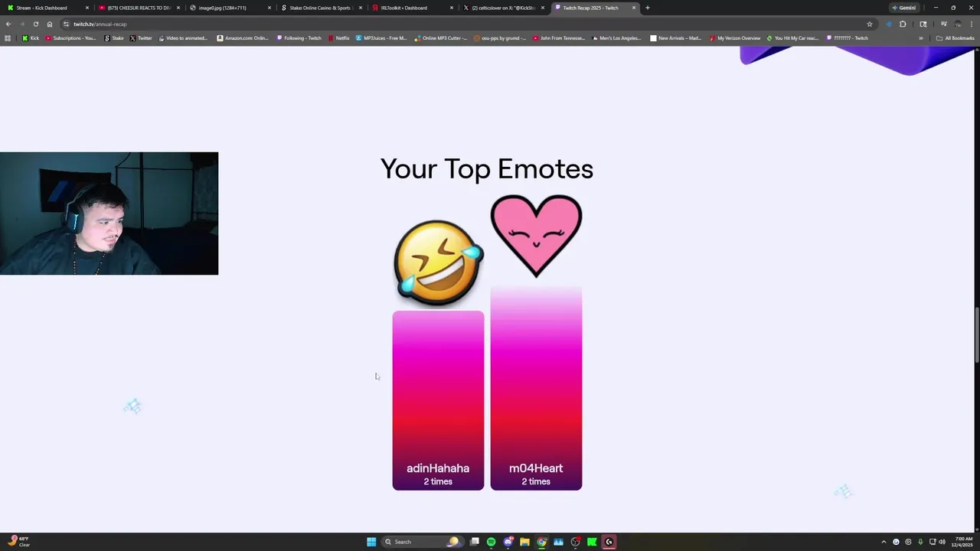
Task: Open Video to animated bookmark
Action: coord(184,38)
